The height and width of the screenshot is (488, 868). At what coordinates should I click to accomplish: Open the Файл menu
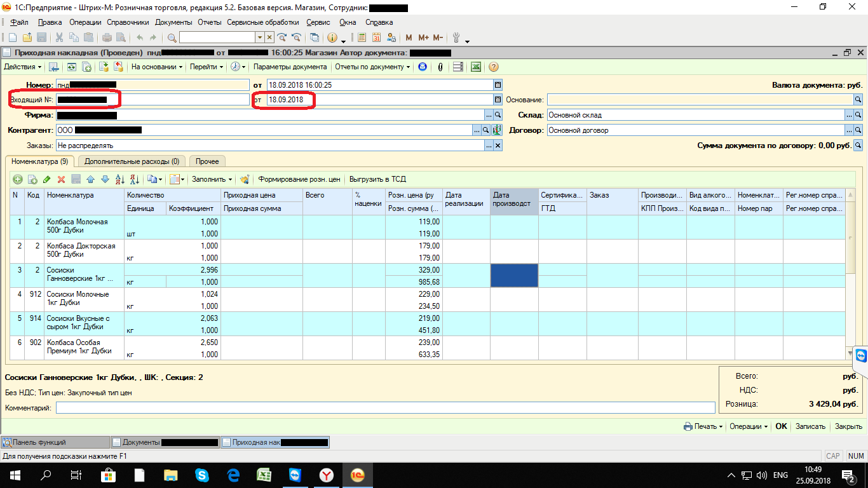(20, 22)
